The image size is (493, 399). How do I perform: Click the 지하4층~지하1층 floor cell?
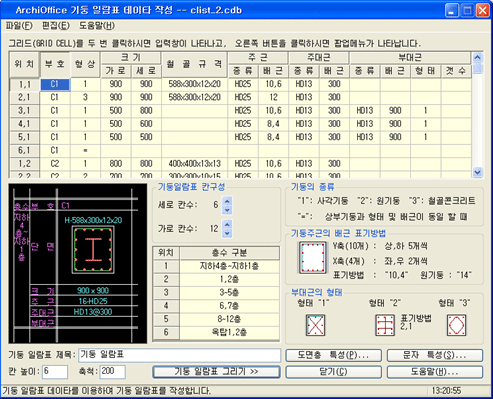230,266
